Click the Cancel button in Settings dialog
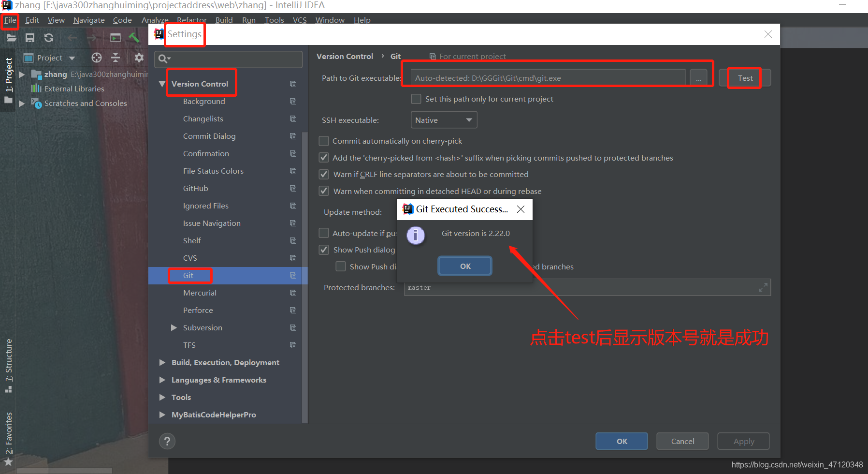This screenshot has height=474, width=868. [x=682, y=441]
